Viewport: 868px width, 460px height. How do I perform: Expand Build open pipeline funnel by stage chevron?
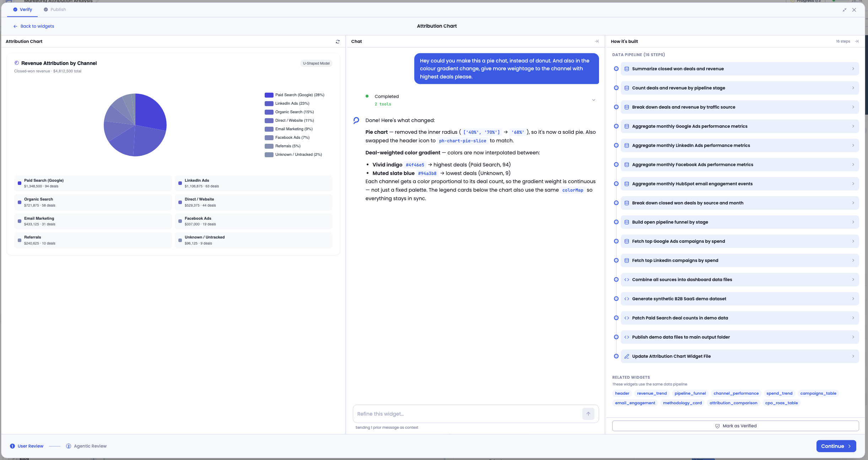click(x=853, y=222)
